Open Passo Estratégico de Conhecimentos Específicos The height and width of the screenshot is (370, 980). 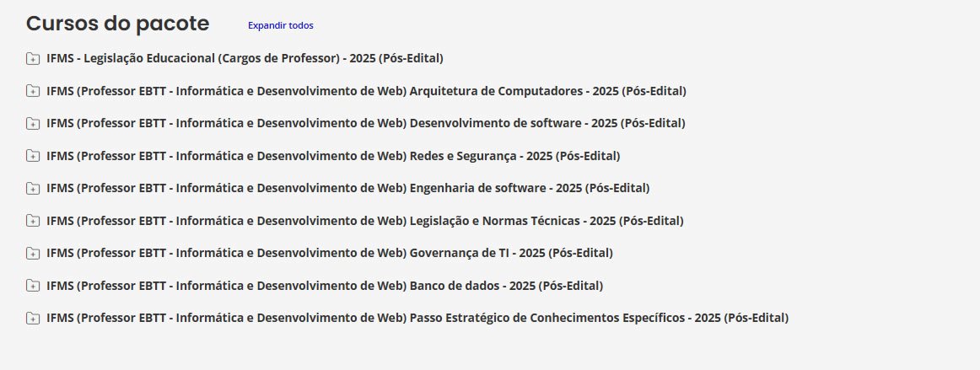[x=417, y=318]
